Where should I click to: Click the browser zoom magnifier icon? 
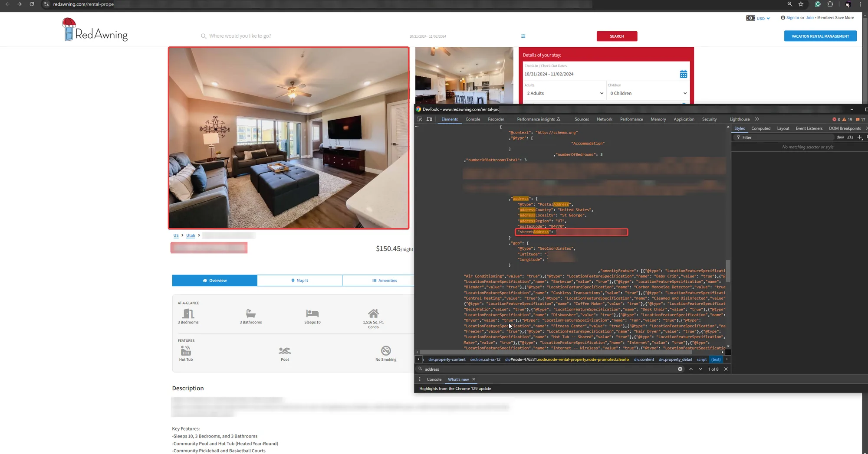789,4
